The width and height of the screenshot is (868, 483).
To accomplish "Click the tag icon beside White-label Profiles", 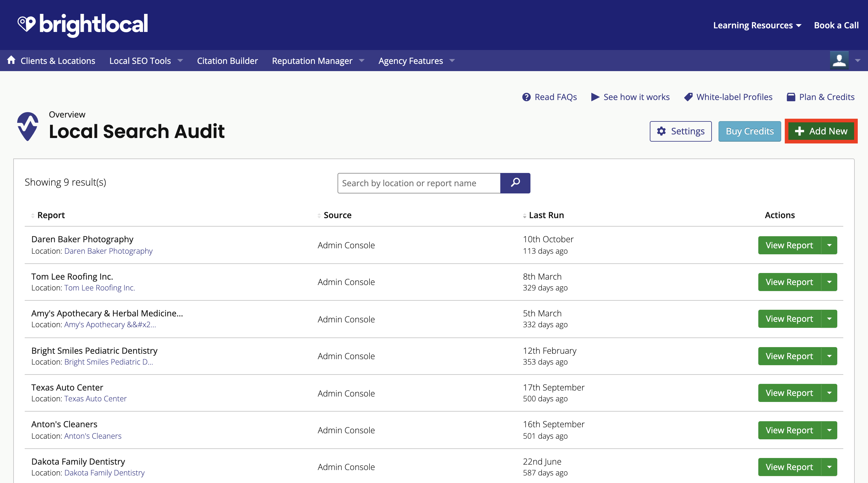I will 688,97.
